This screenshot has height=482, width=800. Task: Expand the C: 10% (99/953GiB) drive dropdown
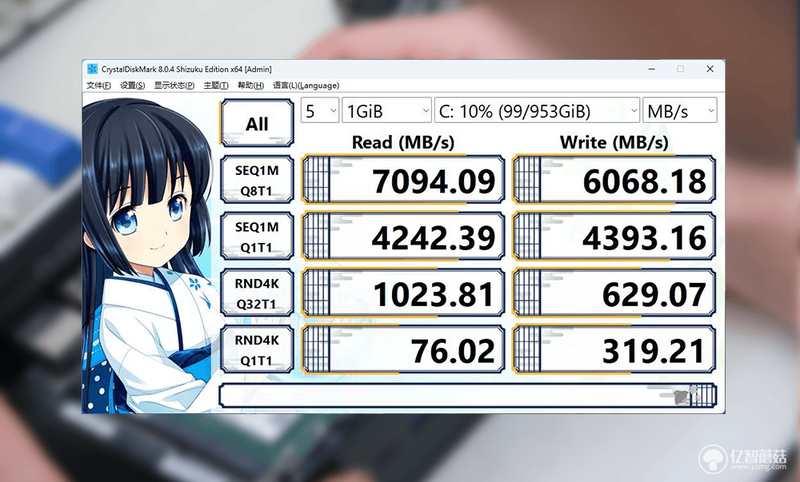pyautogui.click(x=537, y=111)
